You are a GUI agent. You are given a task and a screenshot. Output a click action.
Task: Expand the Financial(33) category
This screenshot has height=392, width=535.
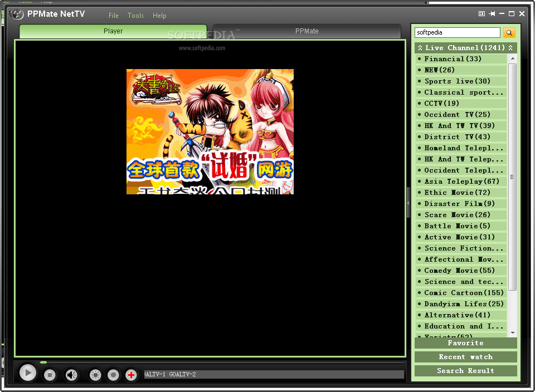coord(461,58)
